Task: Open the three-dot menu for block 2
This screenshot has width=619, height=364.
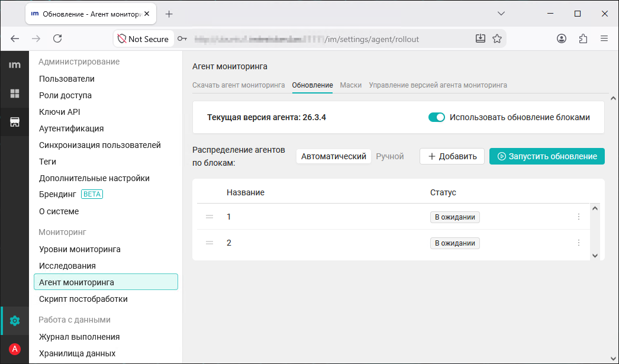Action: click(x=579, y=243)
